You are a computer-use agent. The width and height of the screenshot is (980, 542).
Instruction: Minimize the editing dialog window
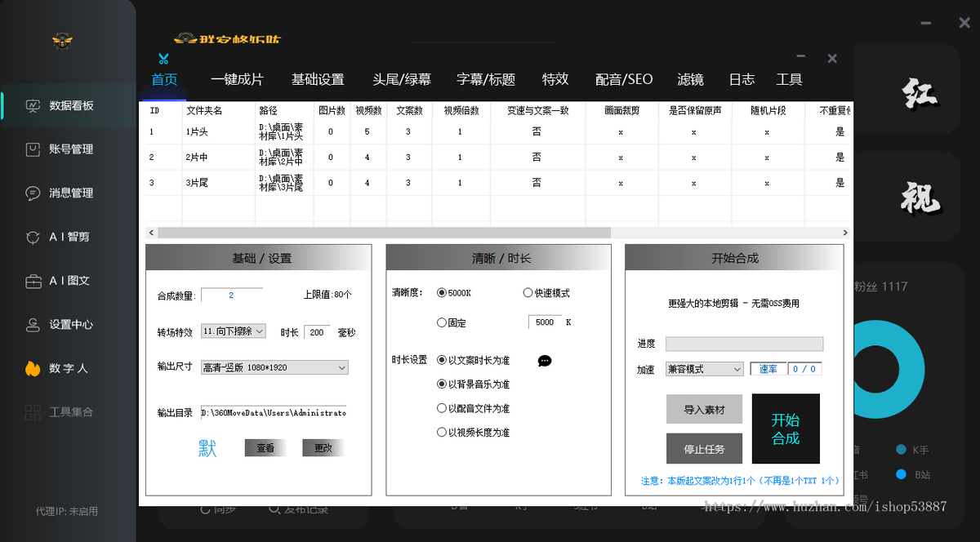point(801,58)
